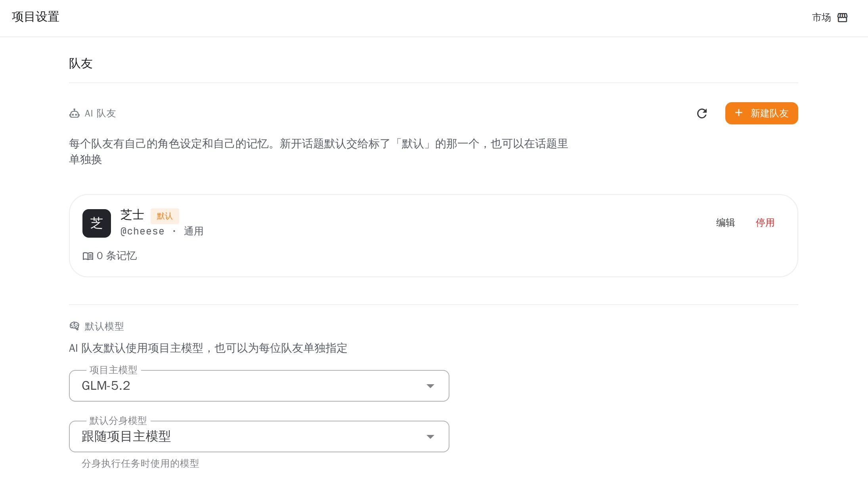
Task: Click the 默认模型 section label
Action: click(104, 326)
